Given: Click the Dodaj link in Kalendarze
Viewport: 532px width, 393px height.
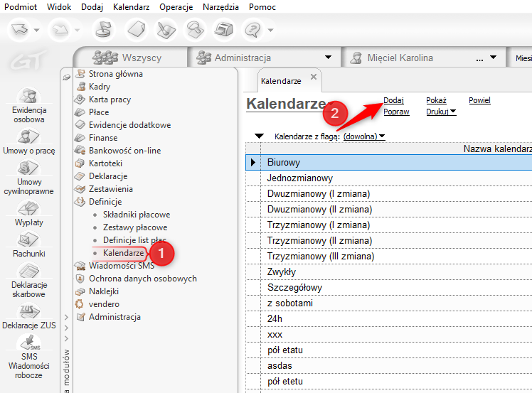Looking at the screenshot, I should [393, 100].
